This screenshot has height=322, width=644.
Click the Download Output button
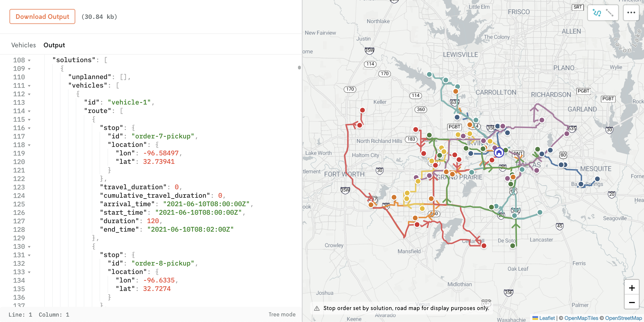point(42,16)
